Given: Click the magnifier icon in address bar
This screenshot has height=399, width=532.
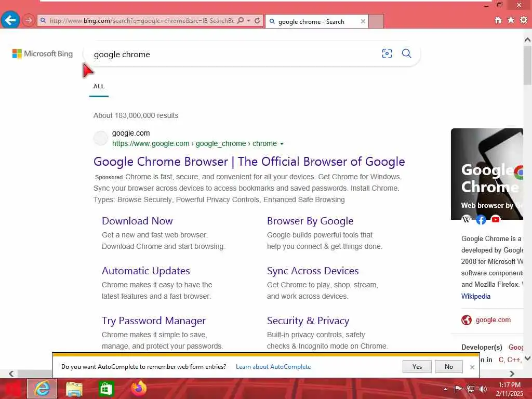Looking at the screenshot, I should click(241, 20).
